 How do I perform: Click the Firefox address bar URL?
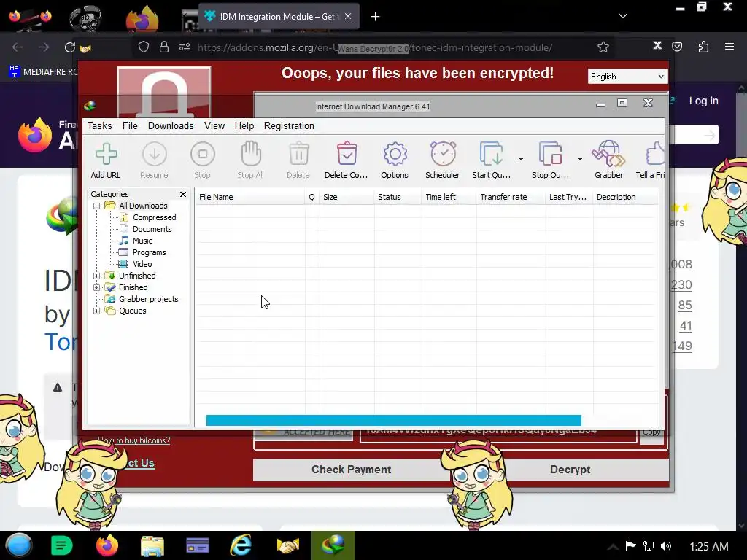click(374, 47)
